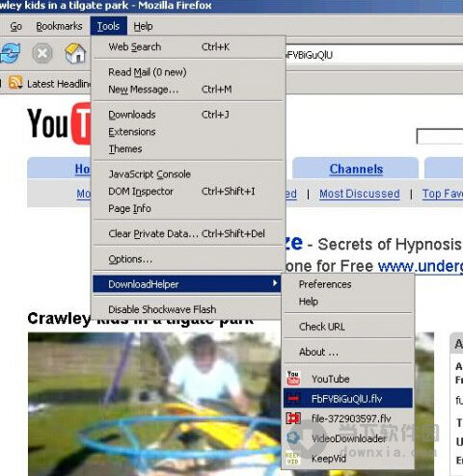Launch the DOM Inspector
Screen dimensions: 463x476
point(188,192)
